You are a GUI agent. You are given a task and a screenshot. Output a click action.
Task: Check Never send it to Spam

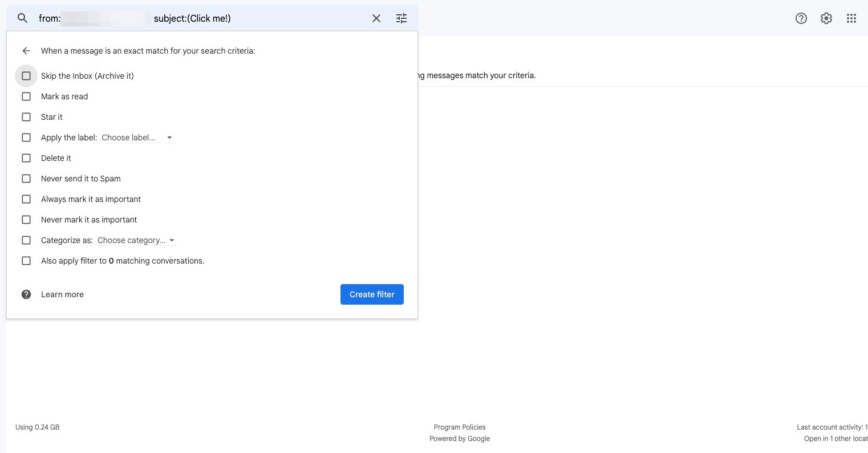coord(26,179)
